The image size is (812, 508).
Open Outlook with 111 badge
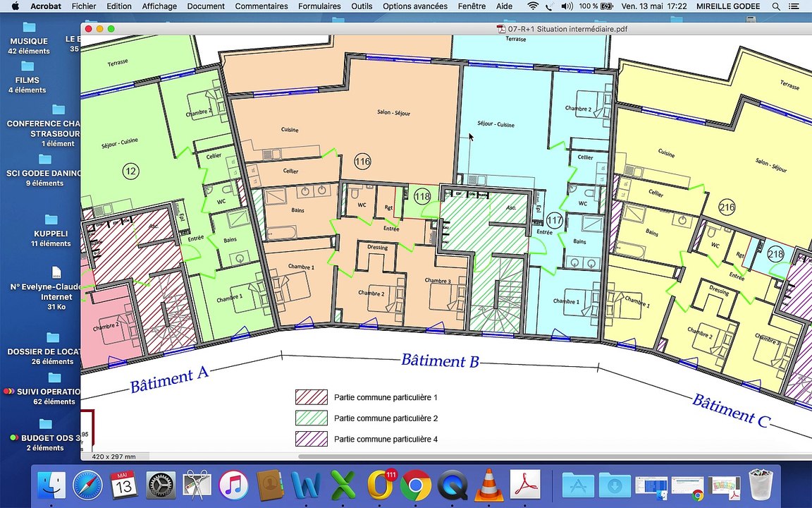tap(380, 485)
